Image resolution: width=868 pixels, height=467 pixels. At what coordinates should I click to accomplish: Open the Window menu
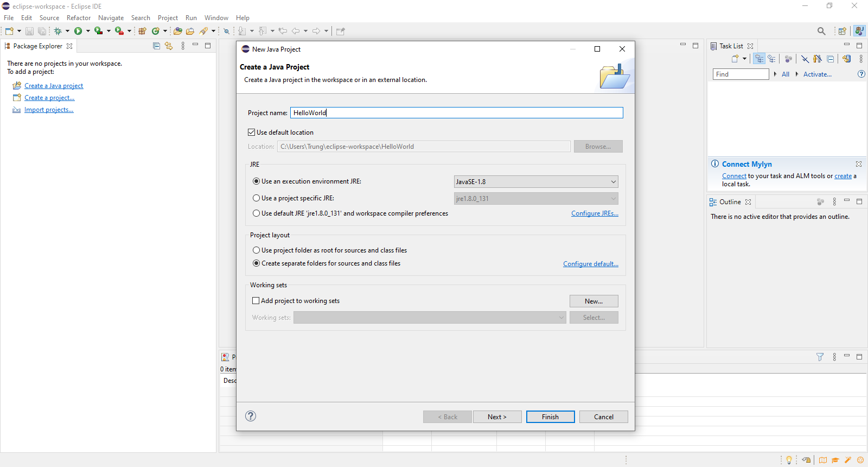pos(216,18)
